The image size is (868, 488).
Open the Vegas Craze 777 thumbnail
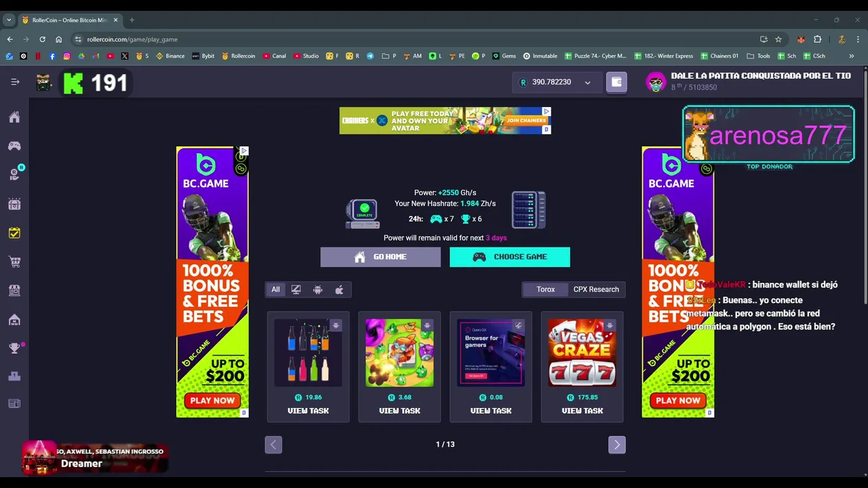tap(583, 353)
